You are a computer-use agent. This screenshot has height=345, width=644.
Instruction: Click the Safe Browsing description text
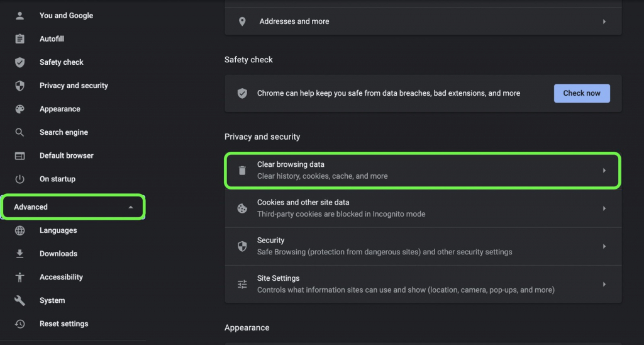pyautogui.click(x=384, y=252)
